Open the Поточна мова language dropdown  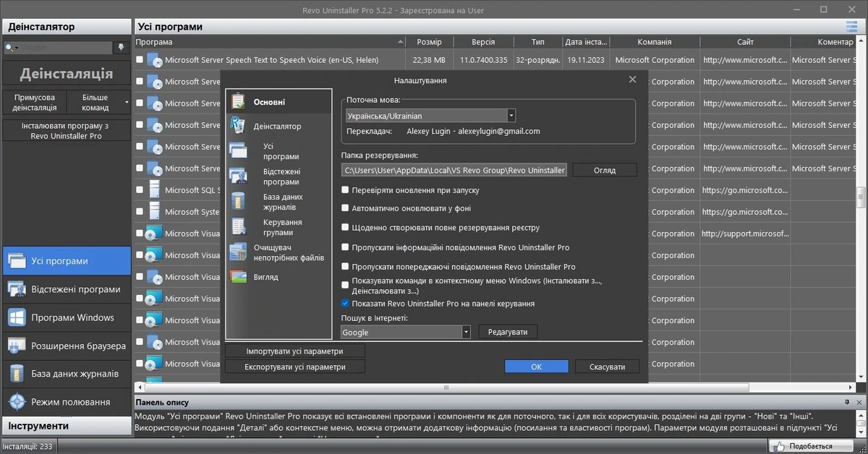(x=511, y=116)
